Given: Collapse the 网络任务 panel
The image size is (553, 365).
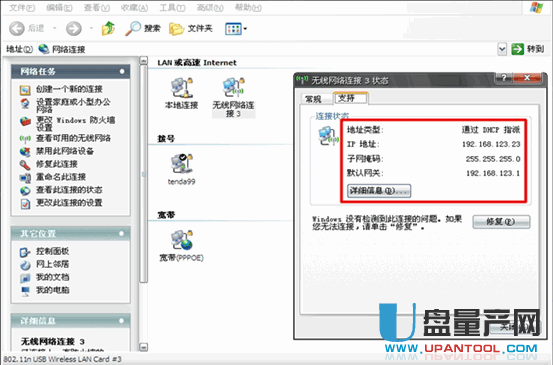Looking at the screenshot, I should click(122, 71).
